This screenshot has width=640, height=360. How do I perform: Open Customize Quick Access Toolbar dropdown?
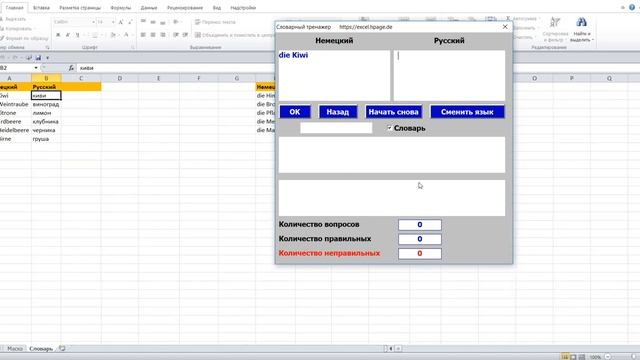(47, 58)
